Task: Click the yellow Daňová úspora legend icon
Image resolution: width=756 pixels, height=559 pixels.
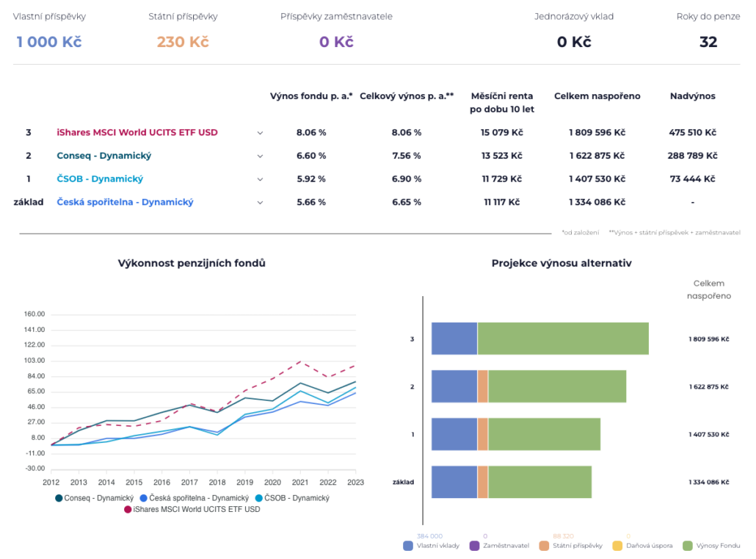Action: (617, 546)
